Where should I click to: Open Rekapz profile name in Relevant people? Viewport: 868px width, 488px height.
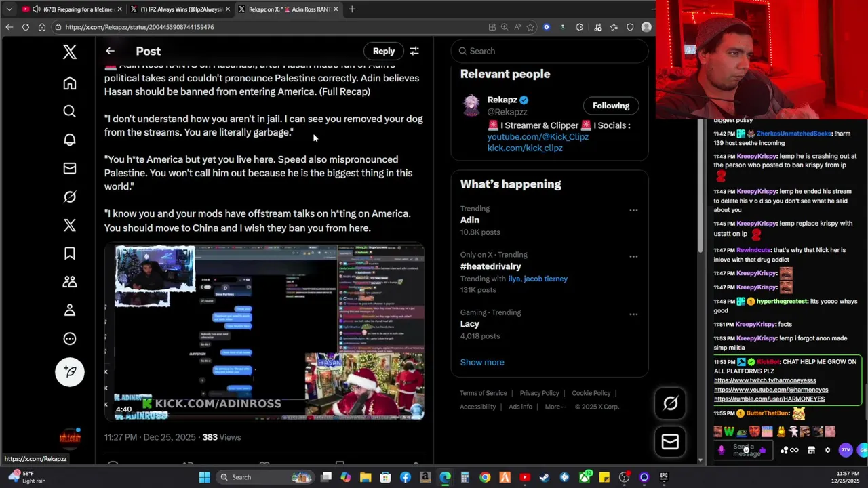click(x=502, y=100)
